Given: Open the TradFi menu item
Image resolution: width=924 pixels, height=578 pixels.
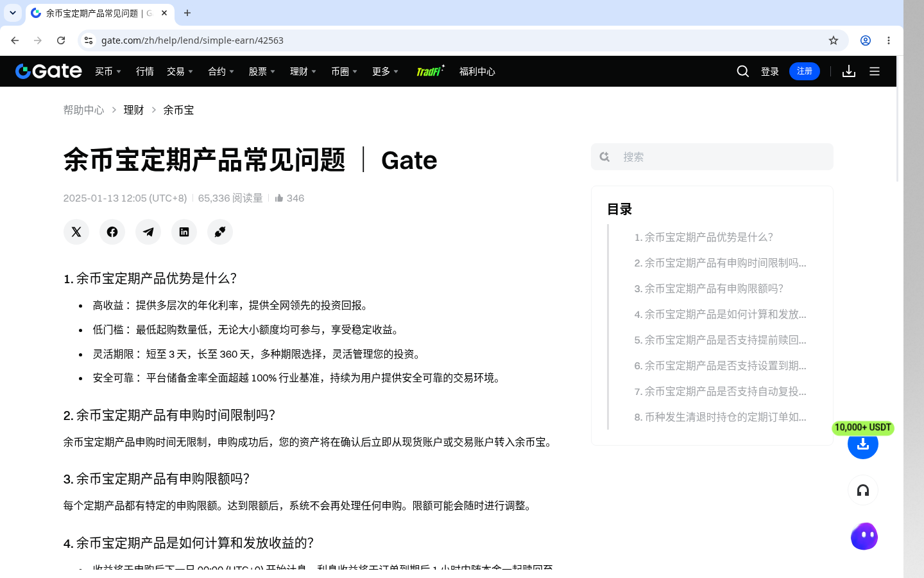Looking at the screenshot, I should [430, 71].
